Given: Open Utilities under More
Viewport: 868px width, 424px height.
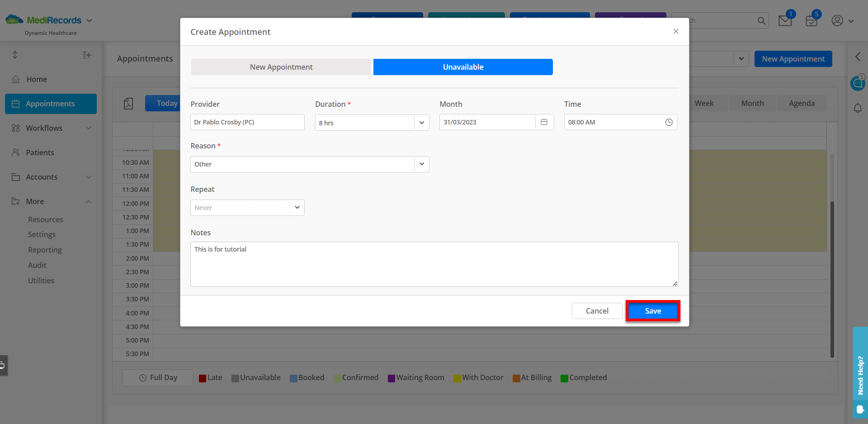Looking at the screenshot, I should tap(41, 281).
